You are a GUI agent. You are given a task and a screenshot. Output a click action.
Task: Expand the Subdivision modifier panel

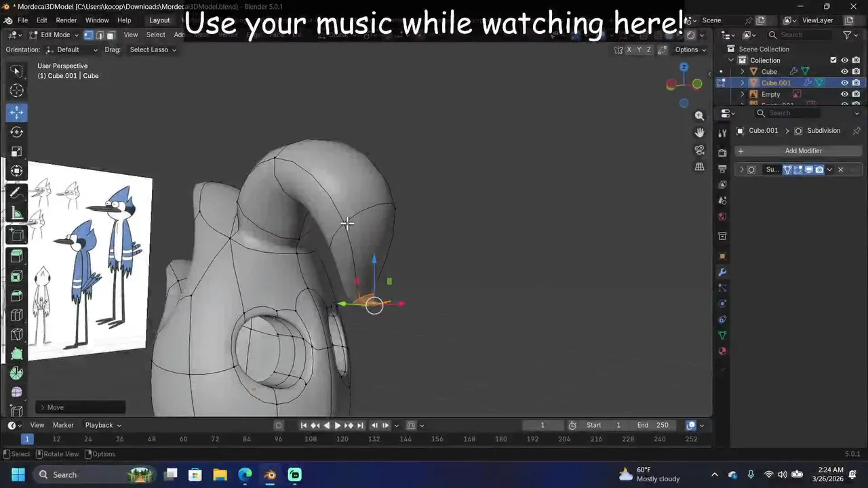tap(741, 169)
